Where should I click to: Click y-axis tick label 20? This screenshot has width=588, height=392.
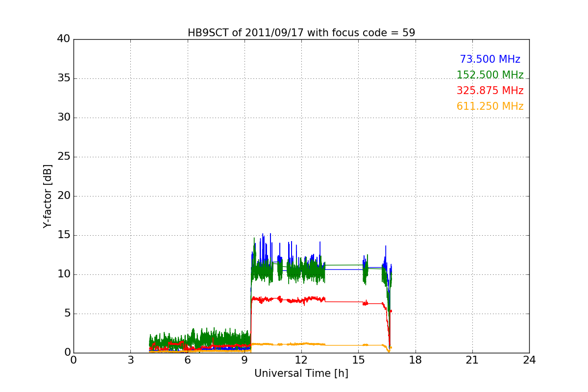point(64,196)
